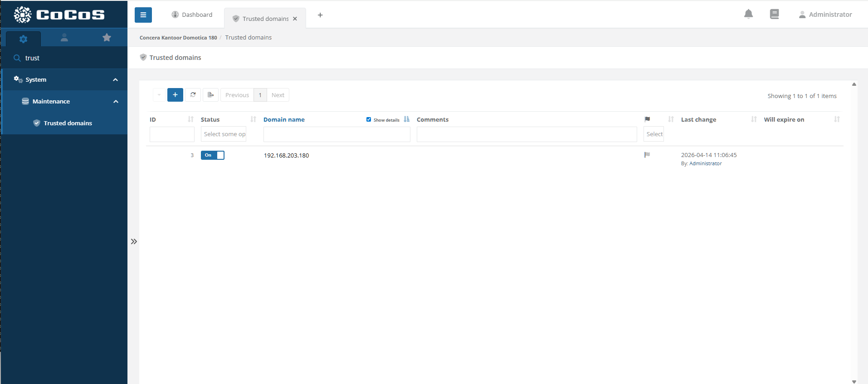This screenshot has height=384, width=868.
Task: Open the Status filter dropdown
Action: (224, 134)
